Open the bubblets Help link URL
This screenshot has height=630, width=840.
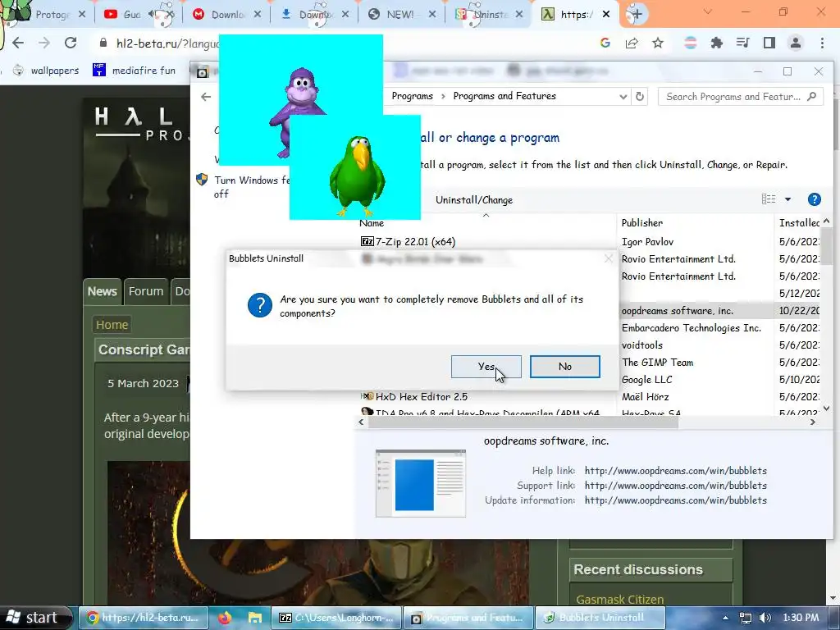[x=676, y=471]
